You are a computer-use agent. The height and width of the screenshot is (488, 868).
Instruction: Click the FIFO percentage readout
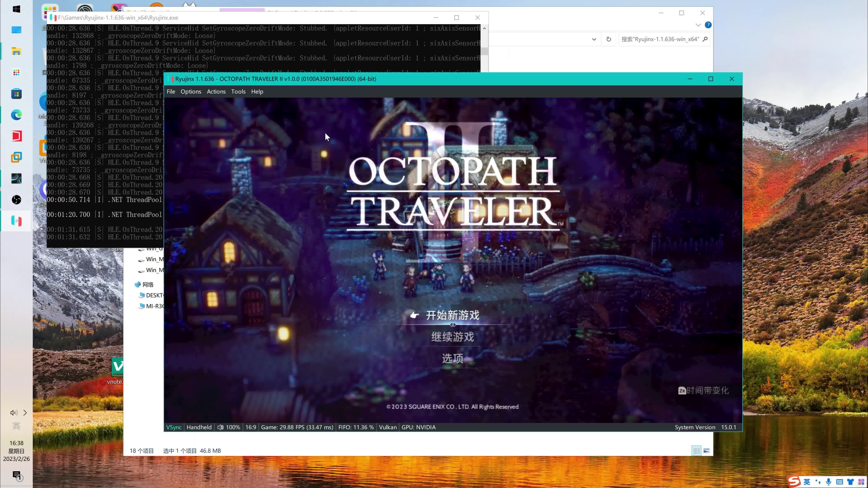pos(356,427)
